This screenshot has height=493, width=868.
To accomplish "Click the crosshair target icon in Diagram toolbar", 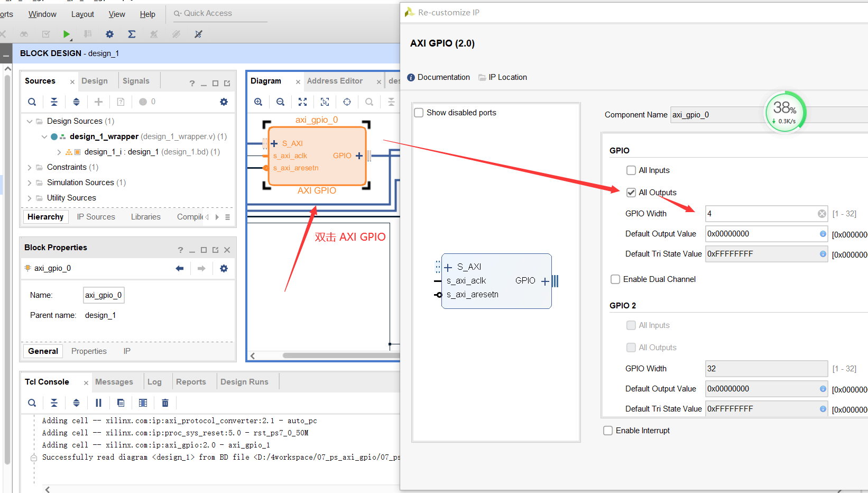I will coord(347,102).
